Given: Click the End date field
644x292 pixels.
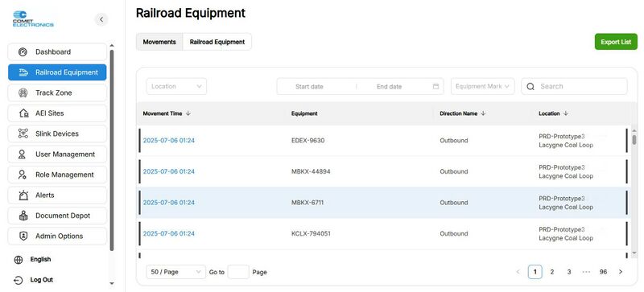Looking at the screenshot, I should pyautogui.click(x=389, y=87).
